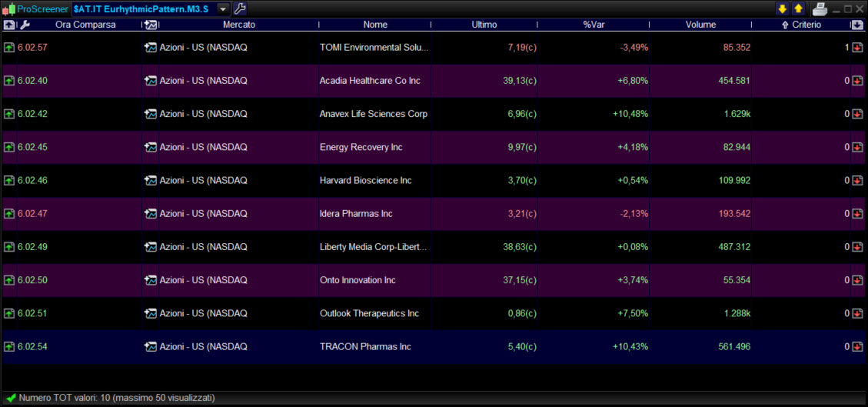
Task: Open screener settings wrench in title bar
Action: point(240,9)
